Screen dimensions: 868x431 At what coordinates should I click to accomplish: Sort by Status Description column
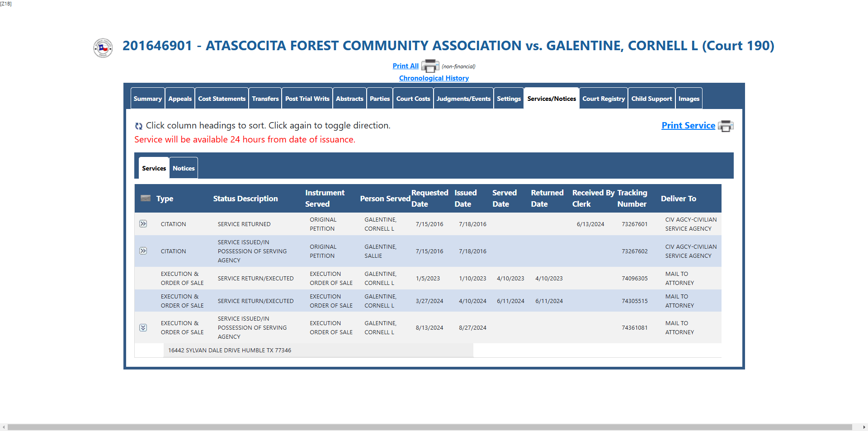pos(245,199)
